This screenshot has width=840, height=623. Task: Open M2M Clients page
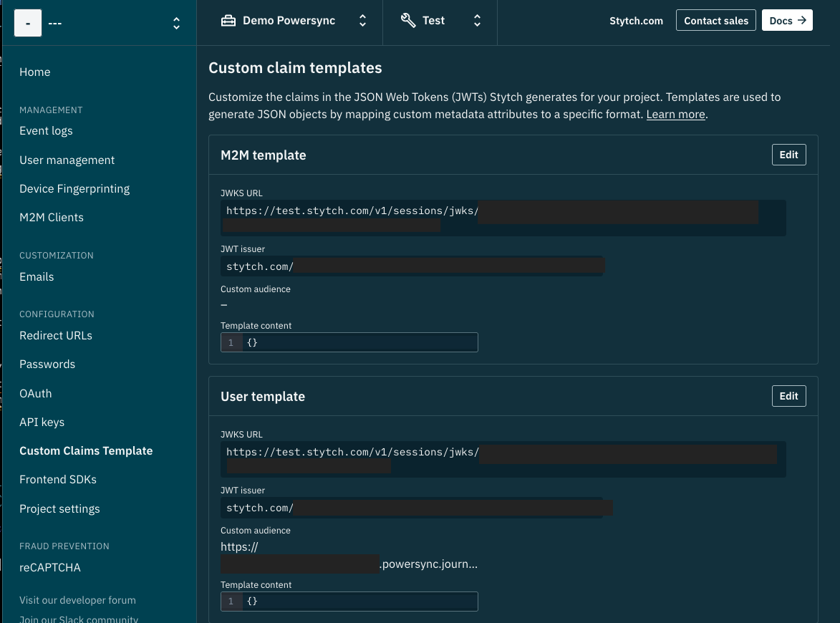click(x=52, y=218)
